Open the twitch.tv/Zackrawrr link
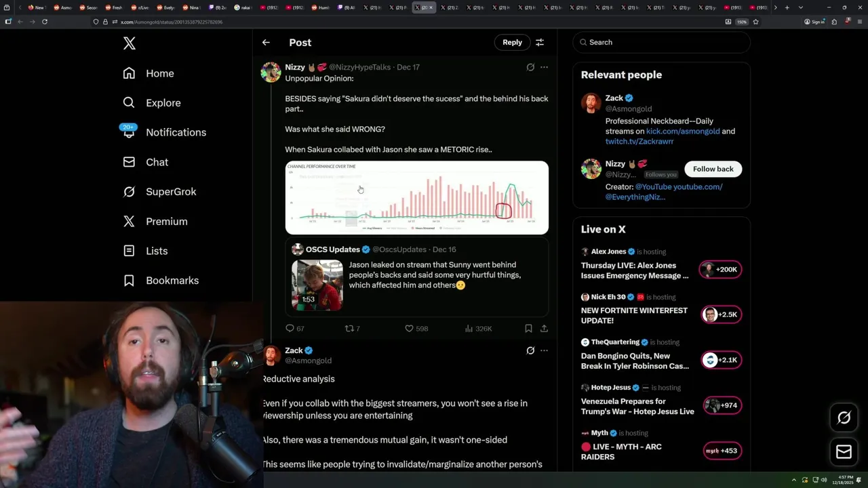The image size is (868, 488). 639,142
